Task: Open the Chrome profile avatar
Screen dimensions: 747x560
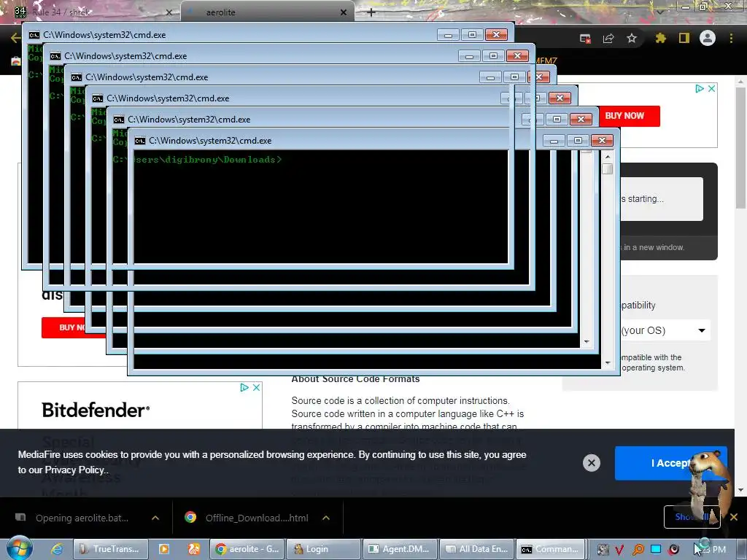Action: [708, 38]
